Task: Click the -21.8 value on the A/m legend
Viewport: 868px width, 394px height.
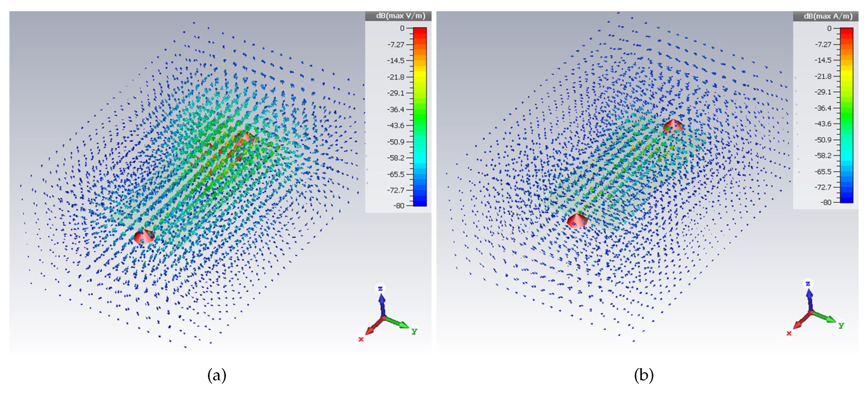Action: click(x=823, y=76)
